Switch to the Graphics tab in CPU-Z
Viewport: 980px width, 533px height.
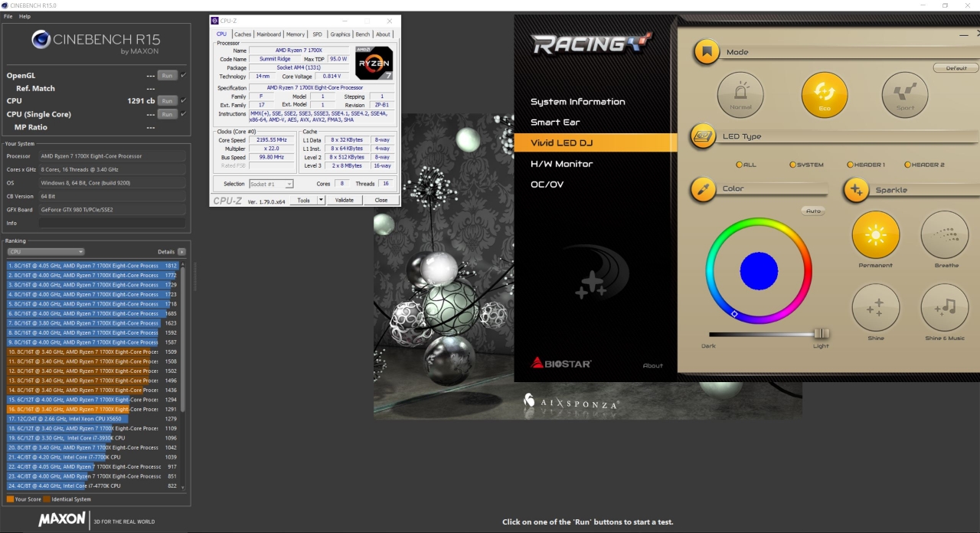point(341,34)
